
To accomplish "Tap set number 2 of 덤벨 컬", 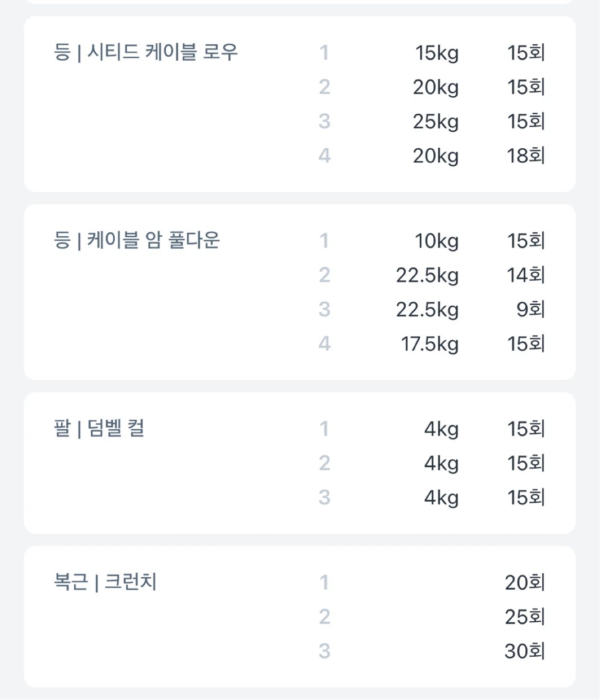I will coord(325,463).
